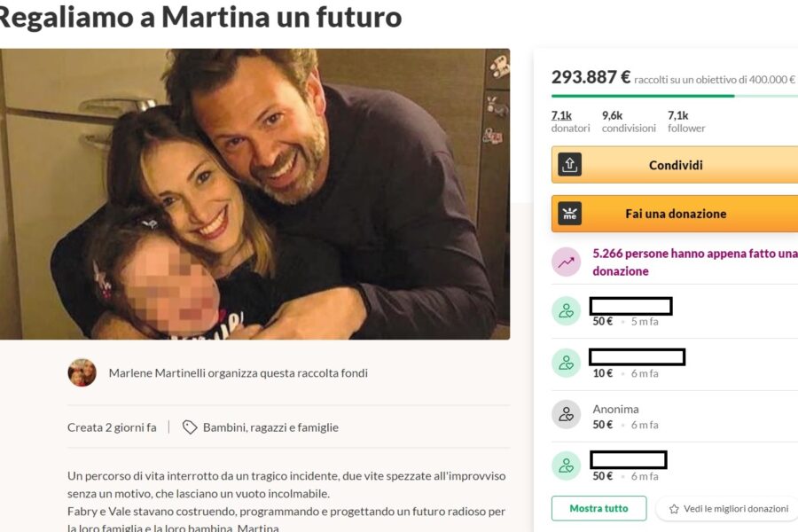Screen dimensions: 798x532
Task: Open Marlene Martinelli's profile avatar
Action: tap(82, 373)
